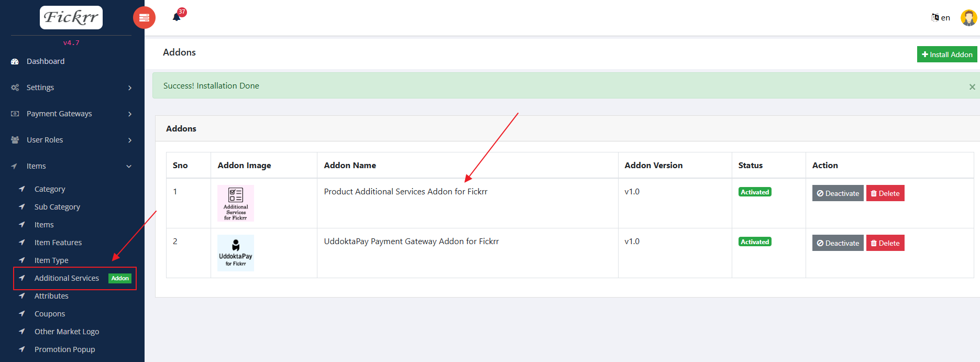Expand the User Roles menu
The height and width of the screenshot is (362, 980).
pyautogui.click(x=72, y=140)
